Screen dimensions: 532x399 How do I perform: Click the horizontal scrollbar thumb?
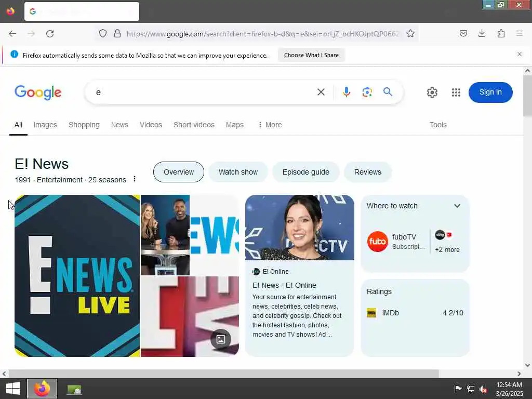click(x=223, y=374)
